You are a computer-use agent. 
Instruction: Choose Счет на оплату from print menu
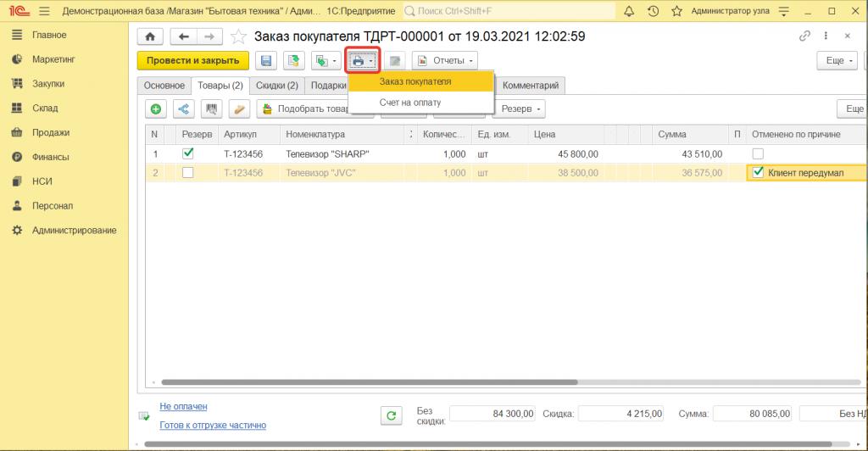pos(410,103)
